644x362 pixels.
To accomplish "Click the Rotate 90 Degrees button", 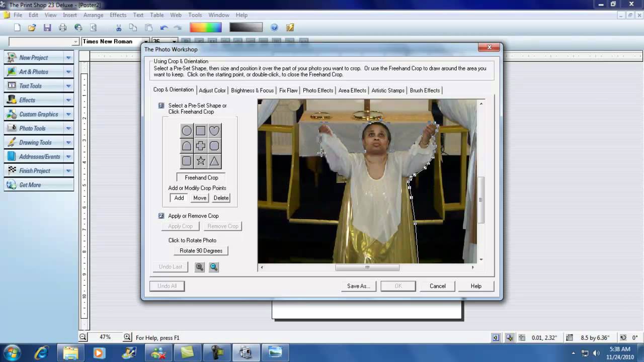I will (201, 250).
